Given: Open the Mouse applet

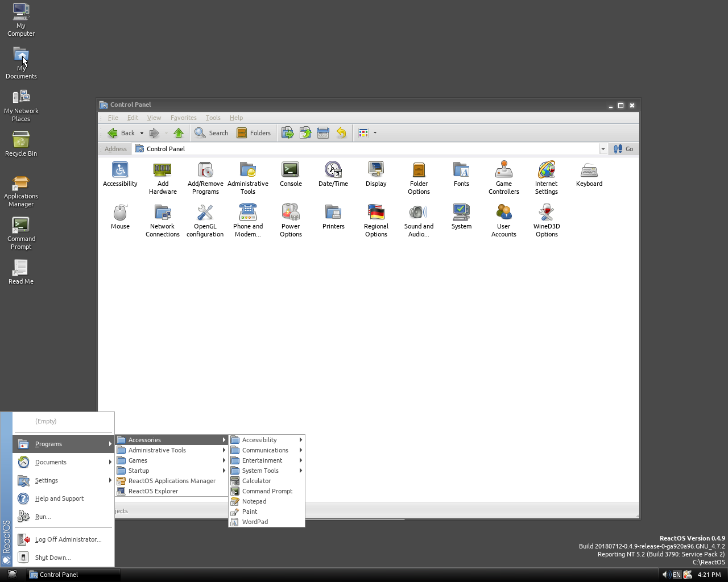Looking at the screenshot, I should [120, 217].
